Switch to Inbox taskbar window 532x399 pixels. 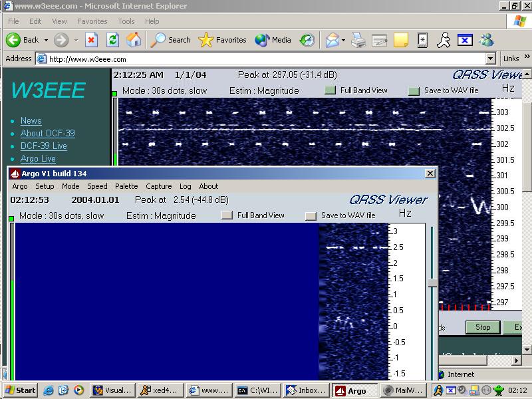(x=307, y=390)
